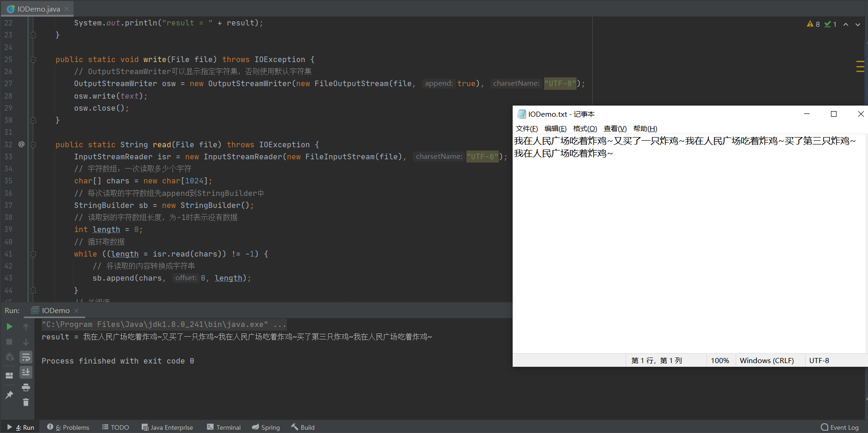Image resolution: width=868 pixels, height=433 pixels.
Task: Click Windows (CRLF) in Notepad status bar
Action: (767, 361)
